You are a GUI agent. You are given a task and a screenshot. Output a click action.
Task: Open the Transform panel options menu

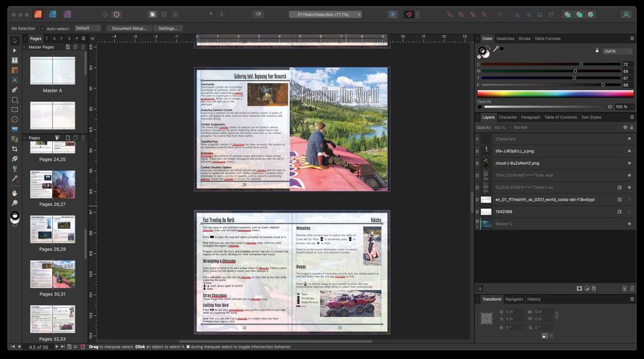coord(632,299)
